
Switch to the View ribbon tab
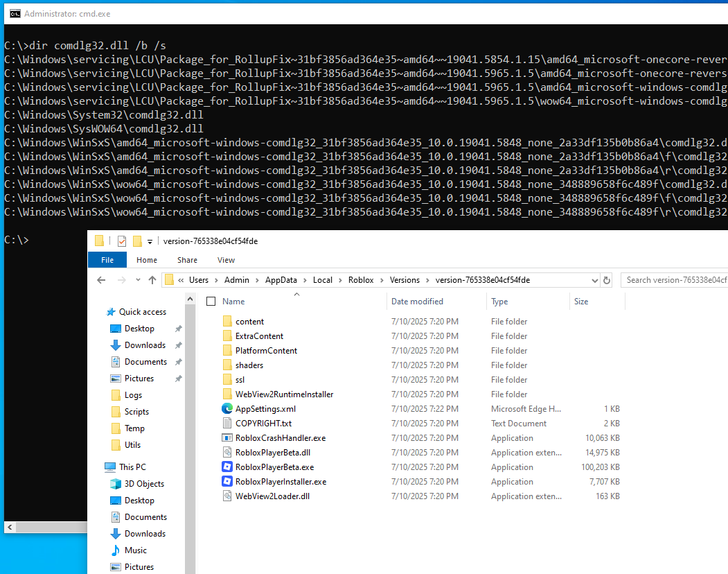coord(225,259)
